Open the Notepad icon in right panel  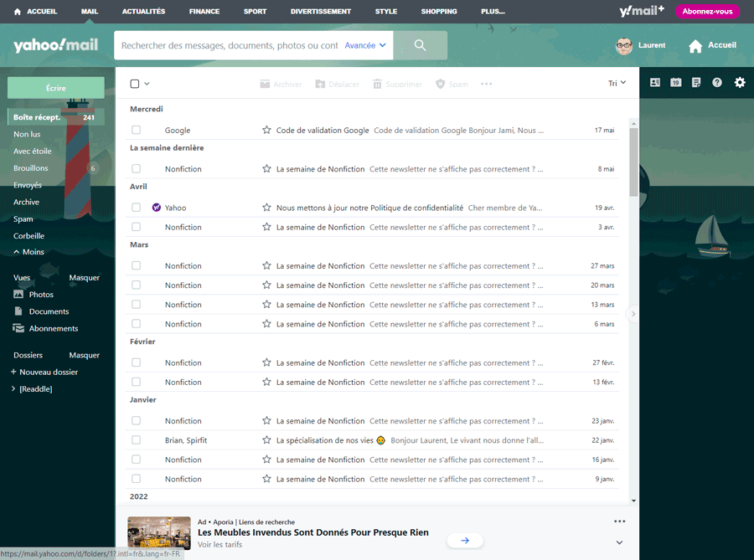(x=696, y=83)
